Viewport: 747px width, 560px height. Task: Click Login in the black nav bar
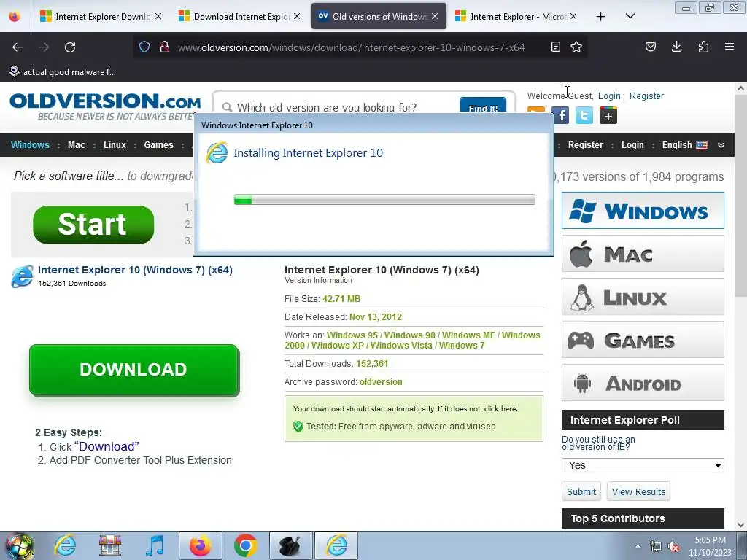pyautogui.click(x=632, y=145)
